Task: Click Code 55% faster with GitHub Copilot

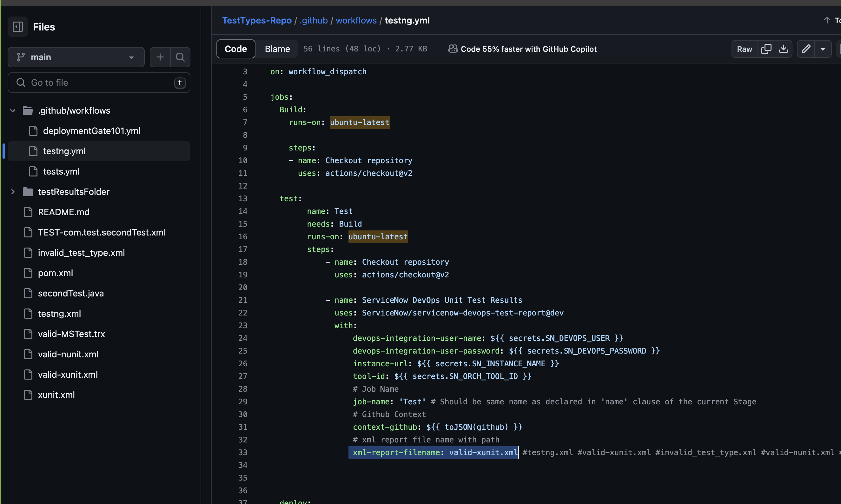Action: tap(528, 49)
